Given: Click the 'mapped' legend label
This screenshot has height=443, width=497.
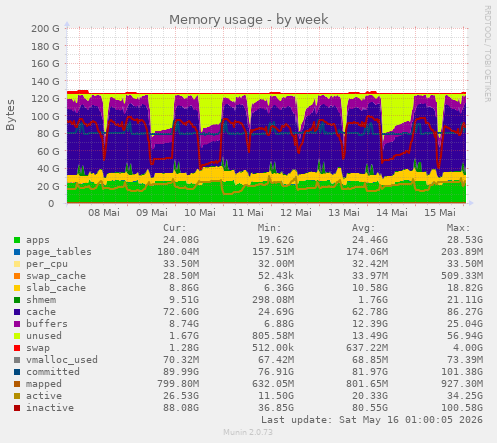Looking at the screenshot, I should pos(44,384).
